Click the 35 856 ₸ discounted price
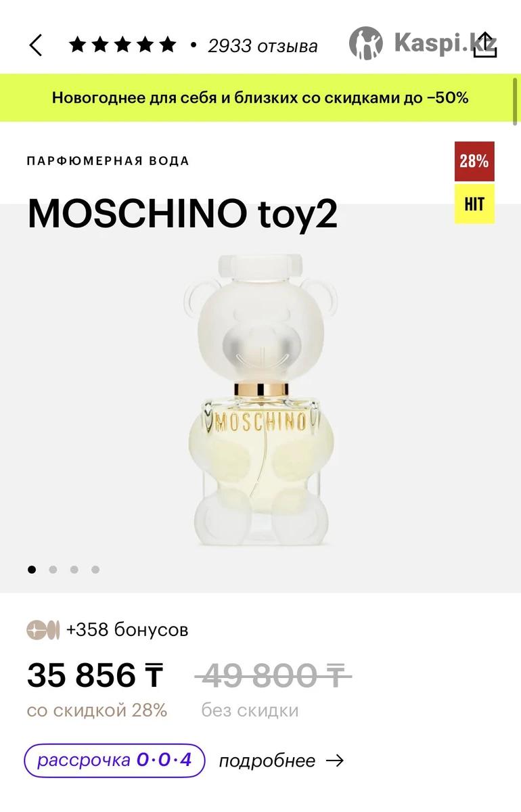 click(95, 675)
